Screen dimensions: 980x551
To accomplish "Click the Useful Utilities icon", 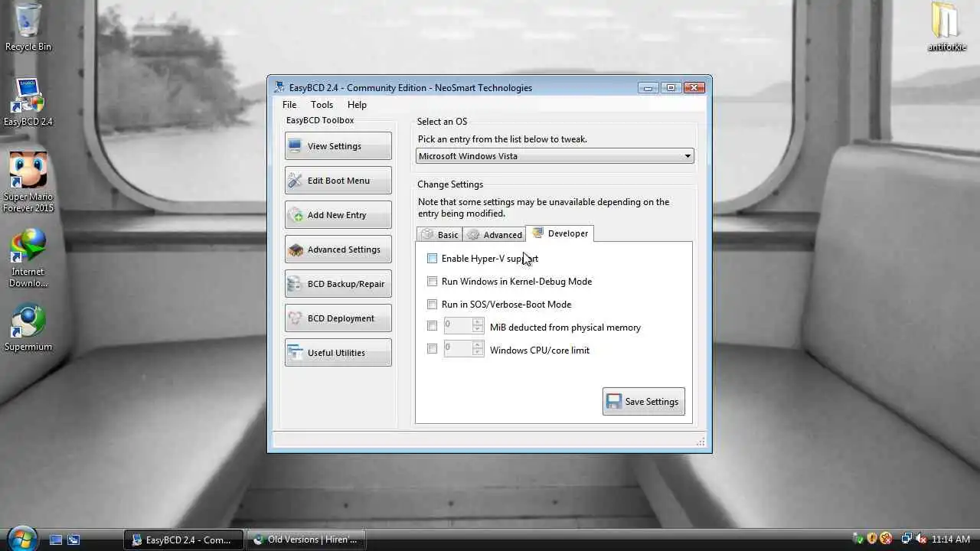I will pyautogui.click(x=295, y=353).
